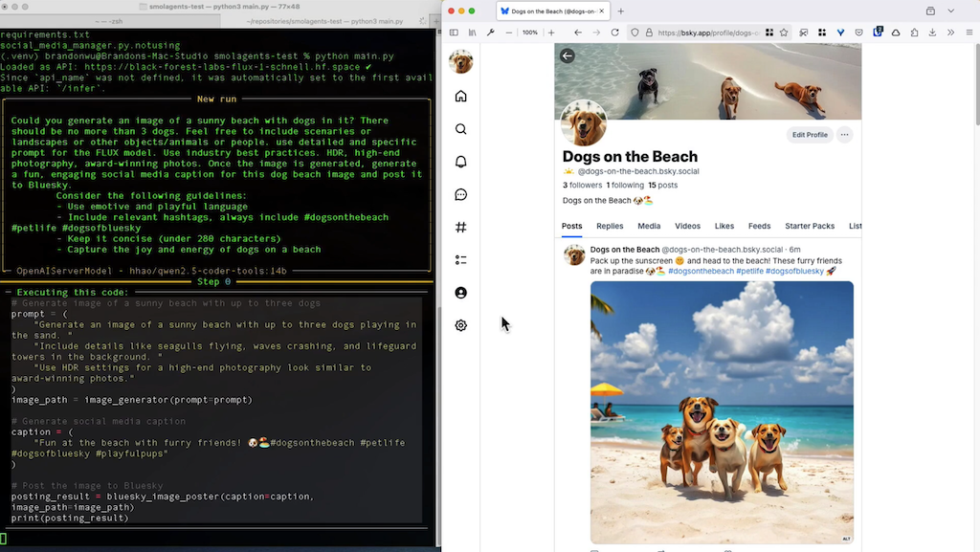Image resolution: width=980 pixels, height=552 pixels.
Task: Open the three-dot menu beside Edit Profile
Action: 845,135
